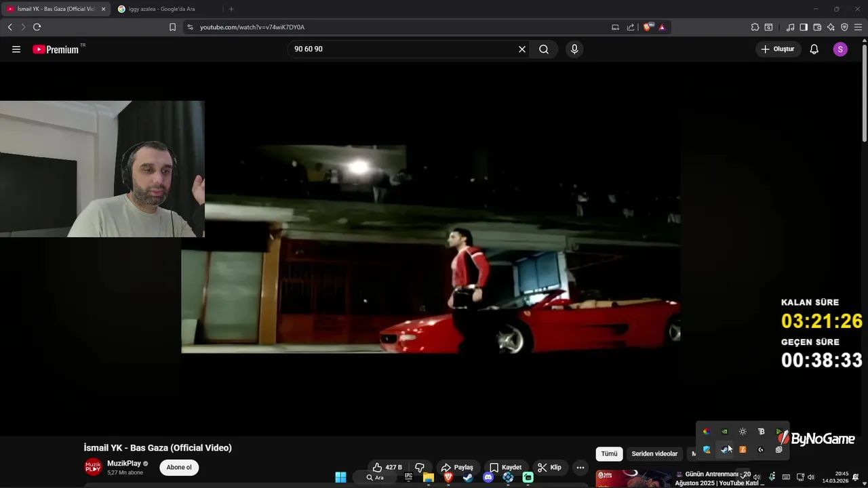Viewport: 868px width, 488px height.
Task: Open Brave Shields lion icon
Action: click(x=648, y=27)
